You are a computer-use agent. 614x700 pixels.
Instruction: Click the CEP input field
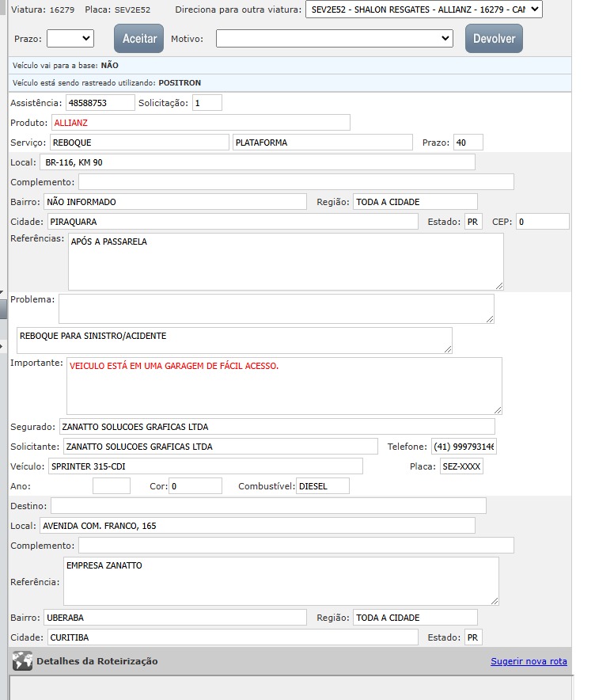[x=542, y=222]
